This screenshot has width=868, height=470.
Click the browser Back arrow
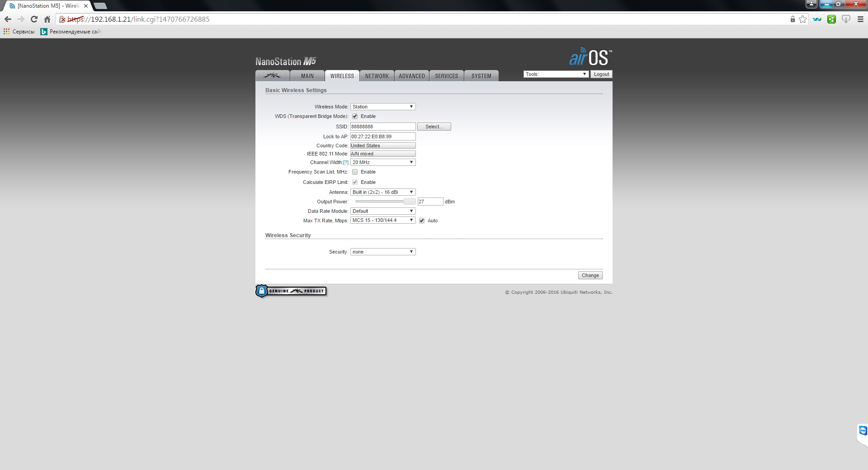pyautogui.click(x=7, y=19)
